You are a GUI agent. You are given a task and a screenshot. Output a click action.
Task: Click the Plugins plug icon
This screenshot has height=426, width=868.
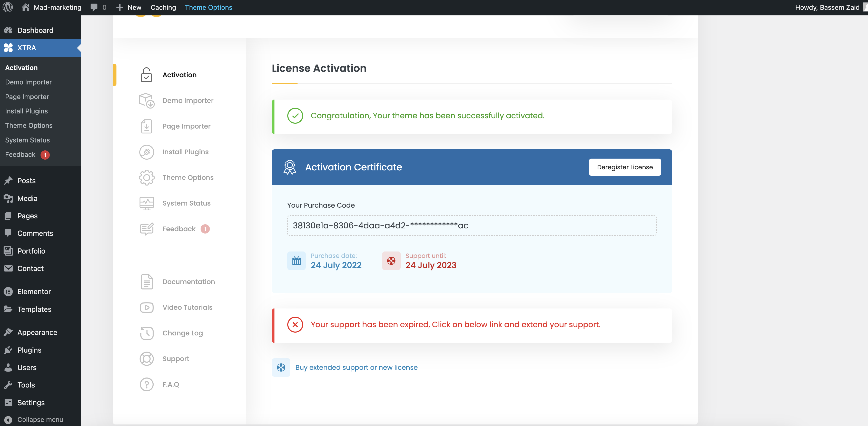click(x=8, y=350)
